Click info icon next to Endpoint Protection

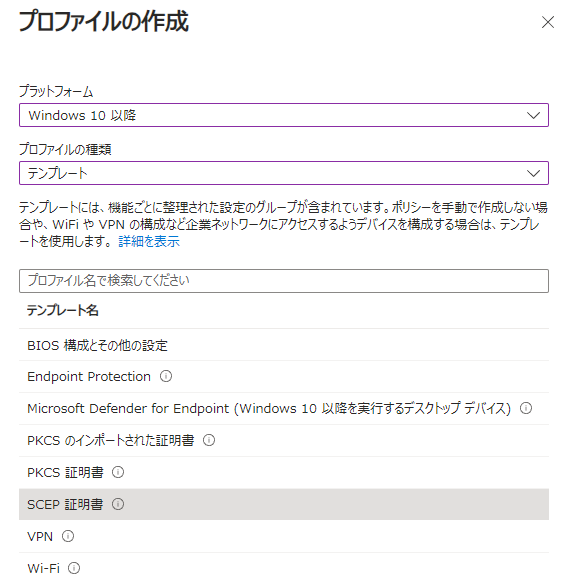[166, 376]
